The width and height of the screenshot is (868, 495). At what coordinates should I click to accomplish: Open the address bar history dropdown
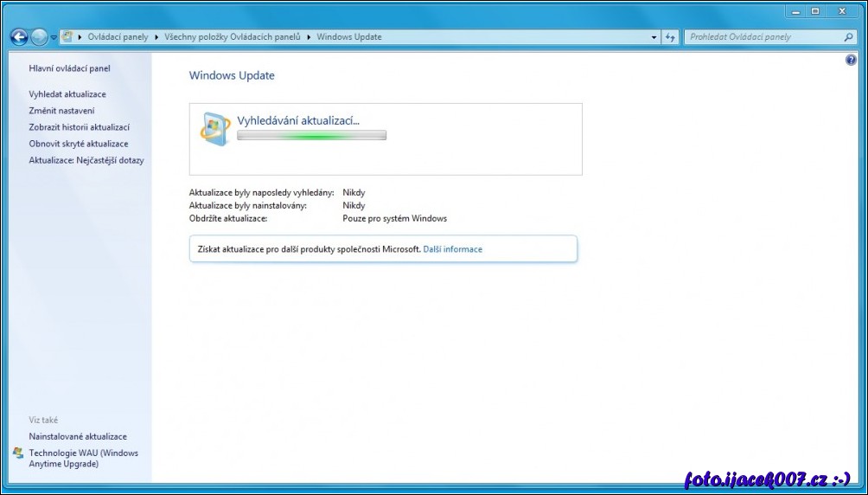click(x=654, y=37)
